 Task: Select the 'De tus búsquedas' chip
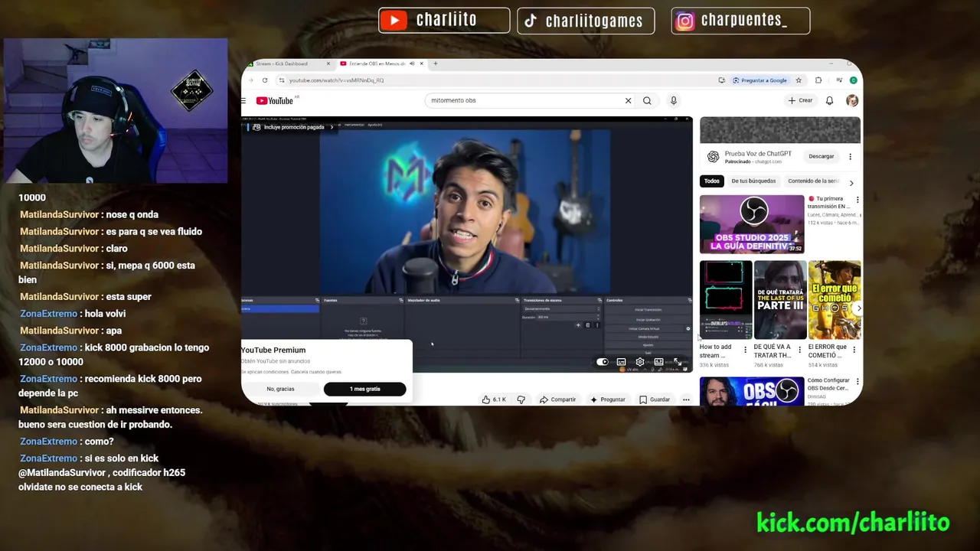coord(753,181)
